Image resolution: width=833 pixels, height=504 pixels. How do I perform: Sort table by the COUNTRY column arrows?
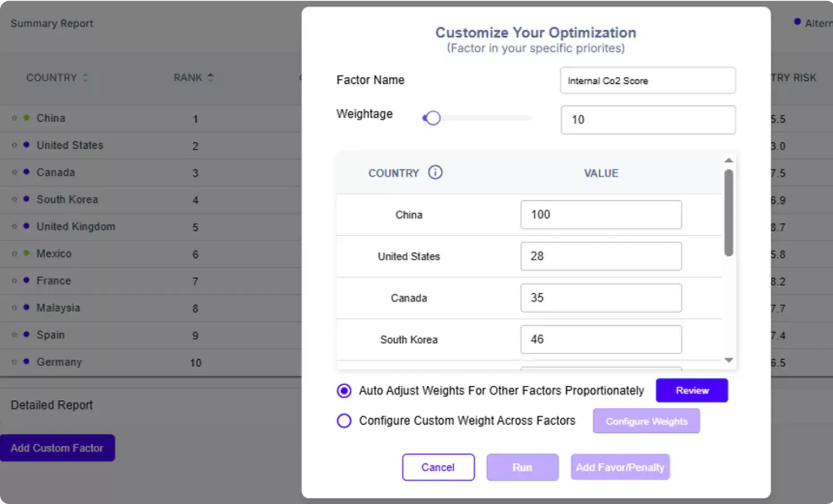[x=85, y=77]
